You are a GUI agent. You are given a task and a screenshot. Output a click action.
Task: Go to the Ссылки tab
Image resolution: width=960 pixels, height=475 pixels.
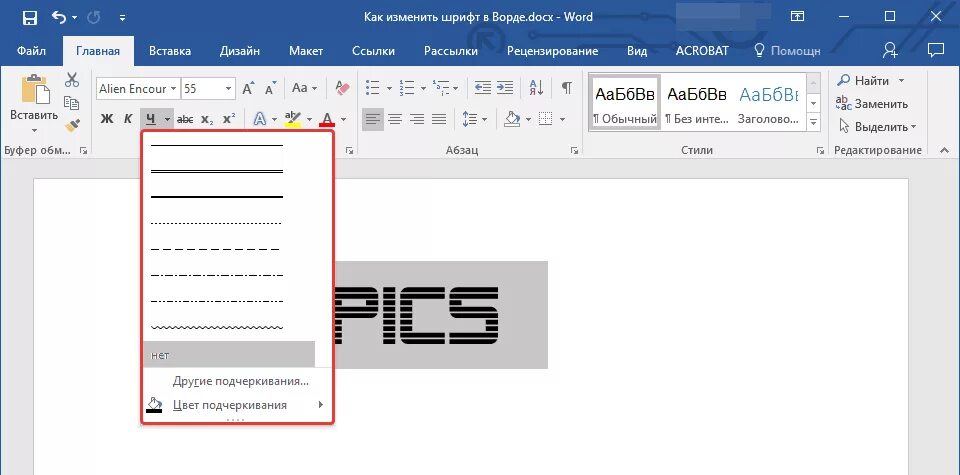(373, 51)
